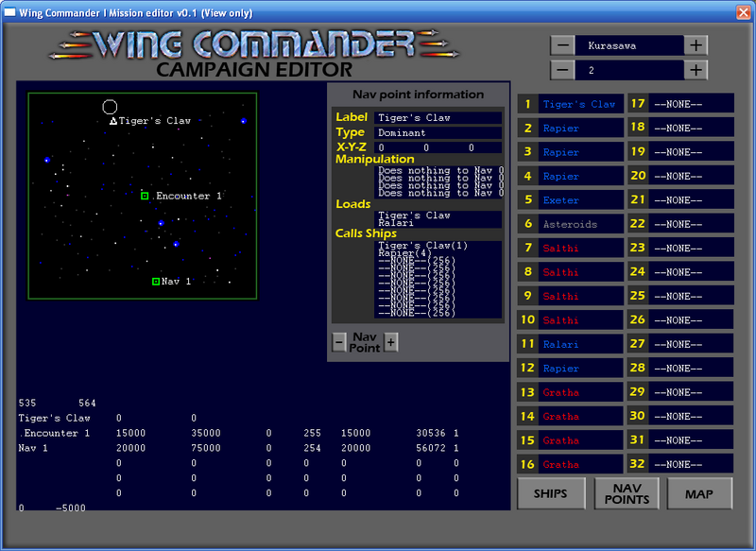Screen dimensions: 756x551
Task: Open the MAP view
Action: (699, 492)
